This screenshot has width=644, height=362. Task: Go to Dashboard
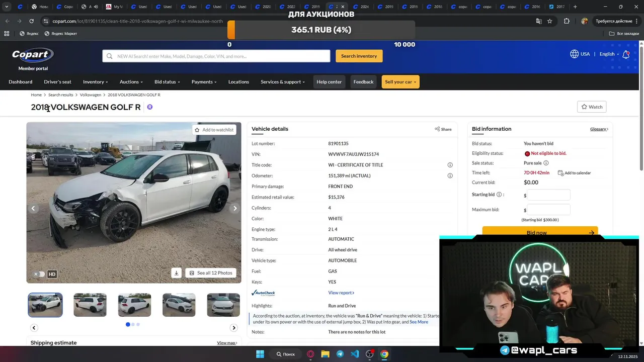tap(20, 82)
